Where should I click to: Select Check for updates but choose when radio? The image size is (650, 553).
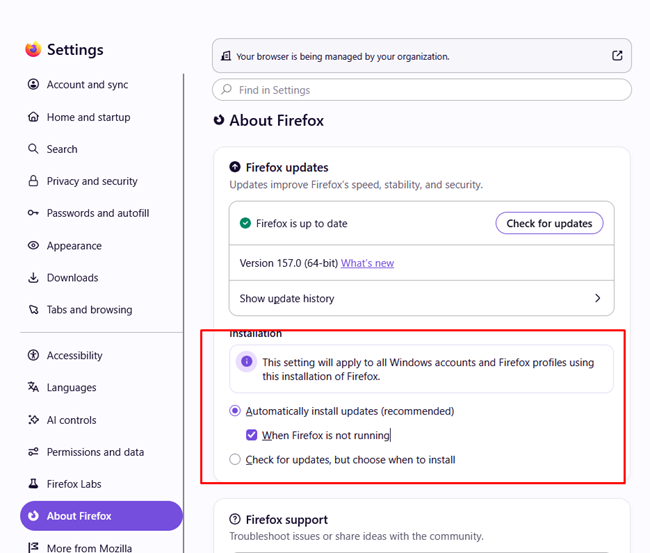(x=235, y=459)
